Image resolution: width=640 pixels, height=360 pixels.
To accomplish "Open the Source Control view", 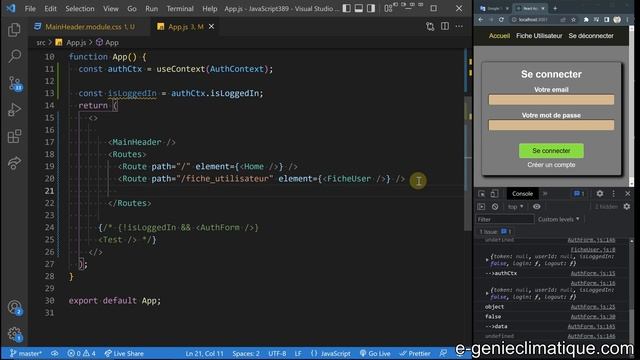I will coord(15,83).
